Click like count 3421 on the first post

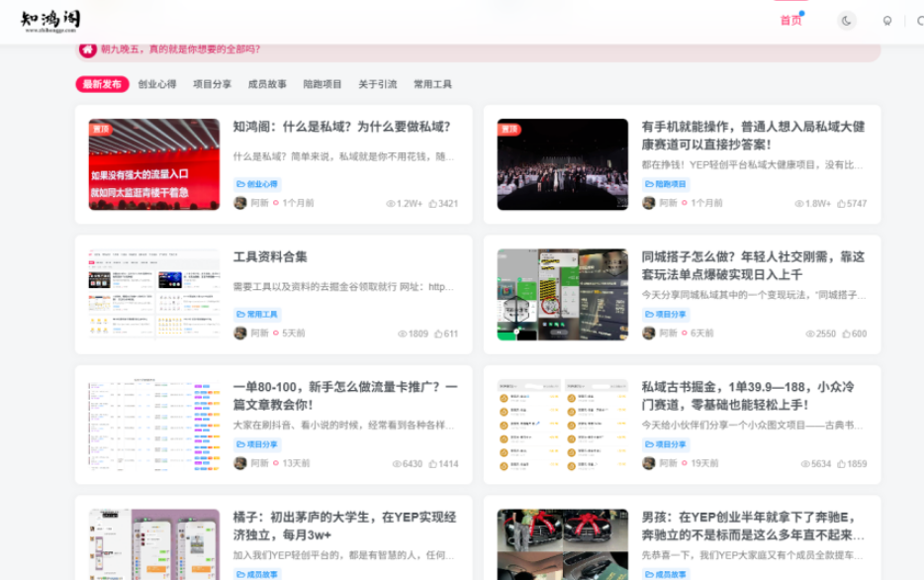click(442, 204)
